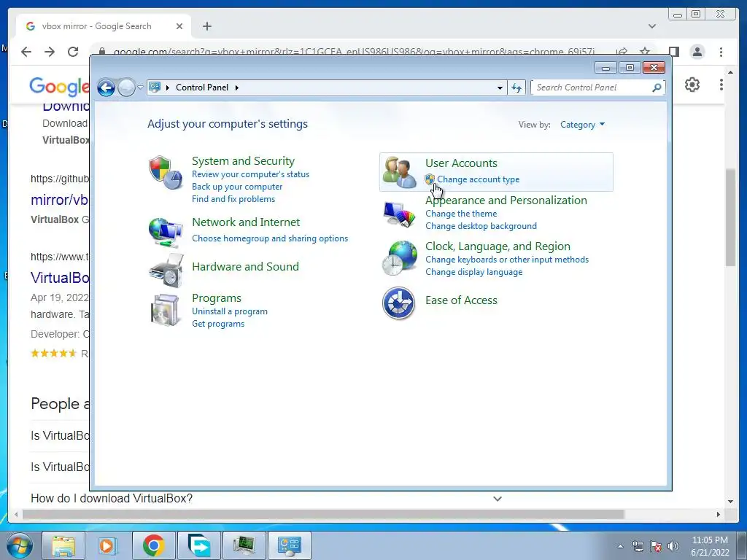Click Uninstall a program

click(x=230, y=311)
